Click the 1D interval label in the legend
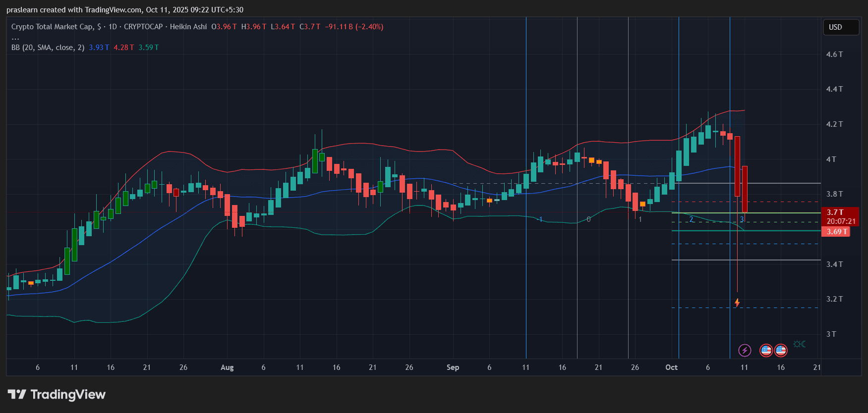 [x=113, y=27]
